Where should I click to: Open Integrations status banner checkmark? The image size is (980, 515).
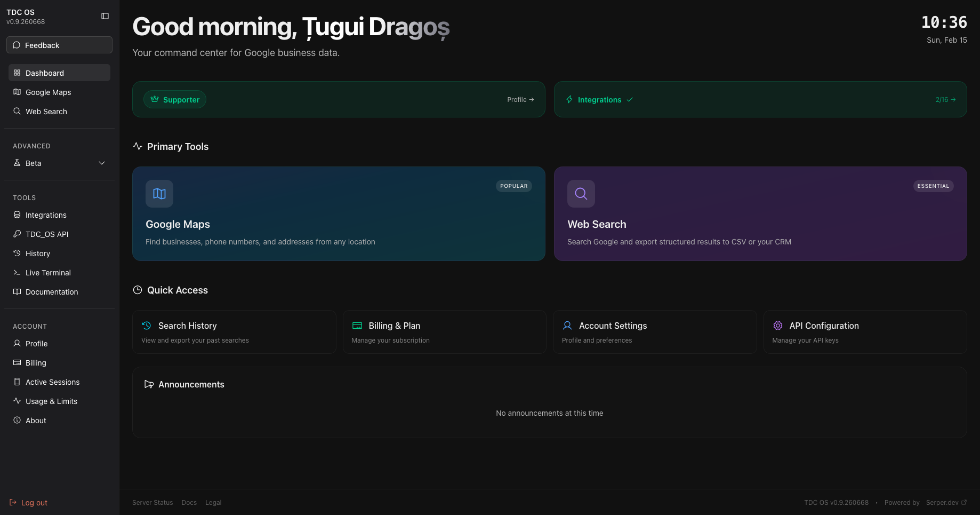click(630, 99)
